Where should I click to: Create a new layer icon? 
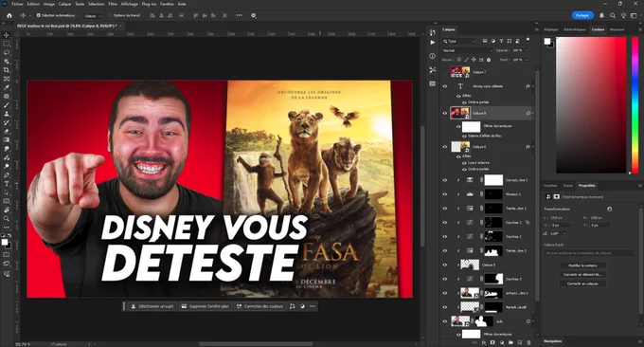[520, 342]
